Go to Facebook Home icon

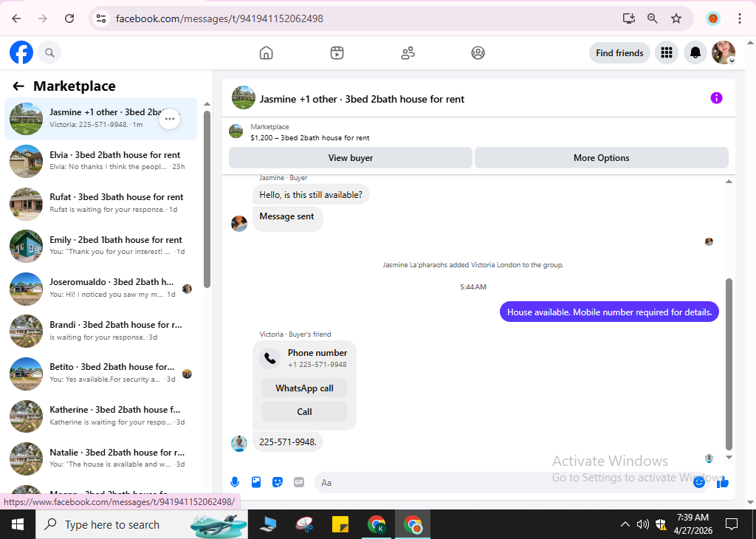(266, 52)
